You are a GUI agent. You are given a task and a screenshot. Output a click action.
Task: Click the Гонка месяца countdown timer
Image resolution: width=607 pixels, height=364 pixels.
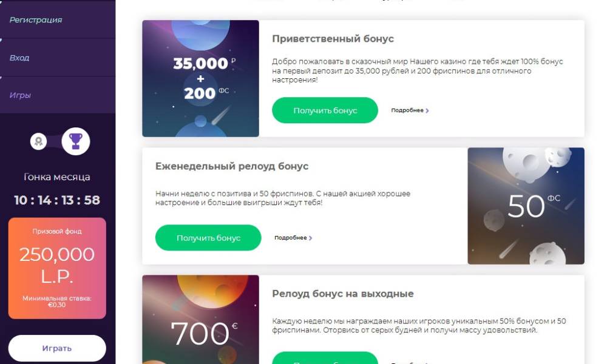(x=57, y=200)
